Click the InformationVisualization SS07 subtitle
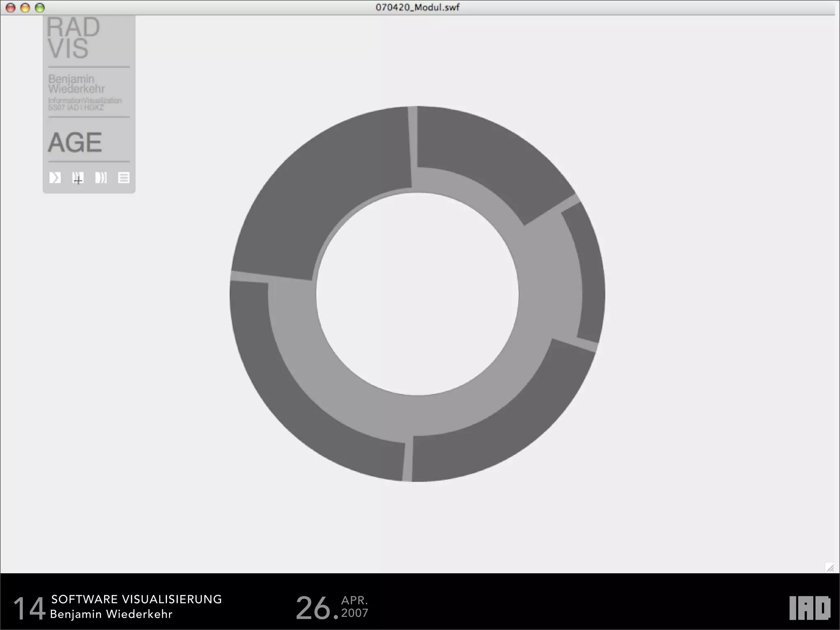Image resolution: width=840 pixels, height=630 pixels. tap(85, 104)
